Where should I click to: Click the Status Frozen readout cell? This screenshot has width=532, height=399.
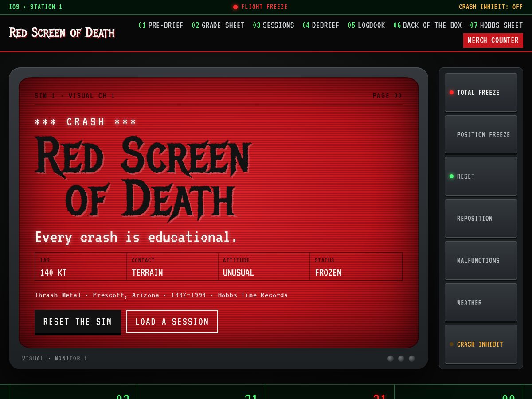click(x=356, y=267)
